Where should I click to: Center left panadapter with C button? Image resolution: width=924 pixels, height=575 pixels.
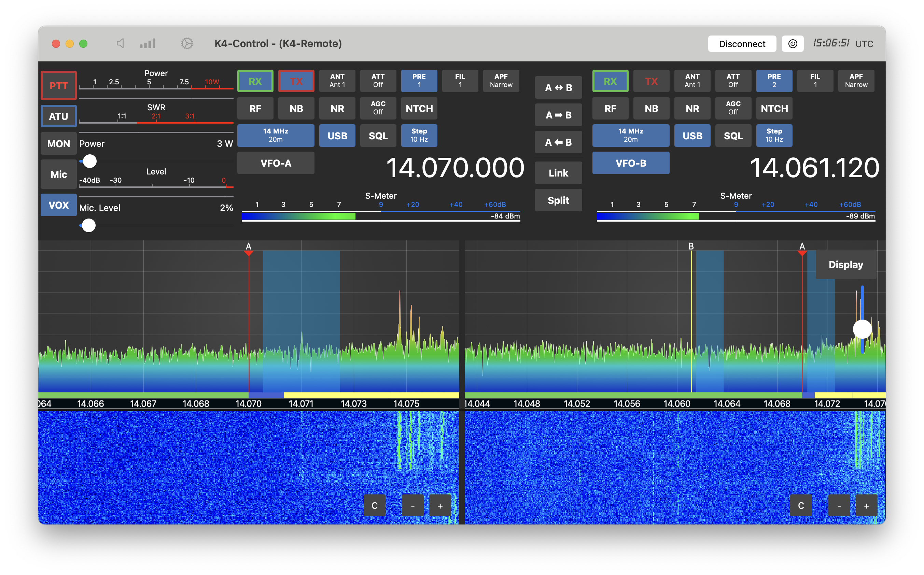click(375, 505)
